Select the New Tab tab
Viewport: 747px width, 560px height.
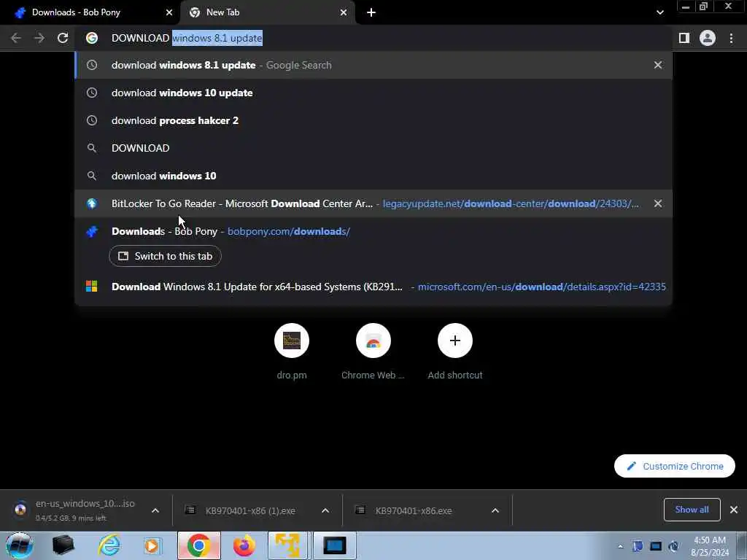tap(268, 12)
